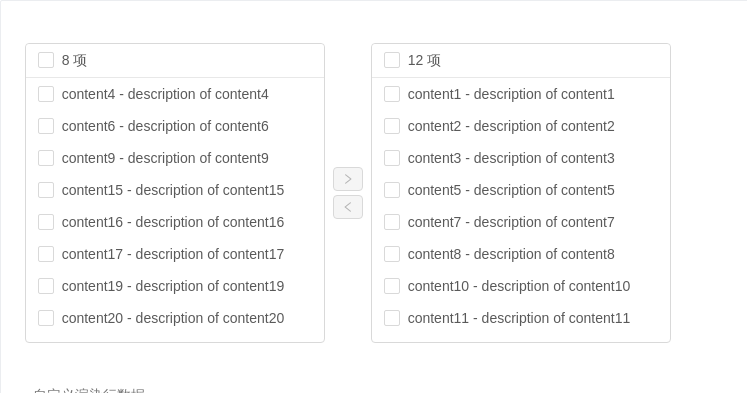Click the move-to-right arrow button

(x=348, y=179)
